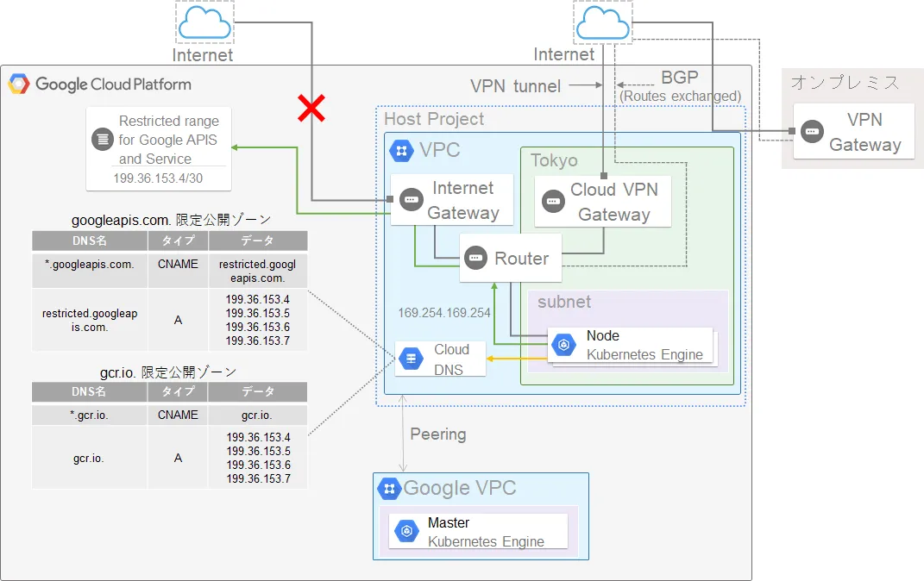This screenshot has width=924, height=581.
Task: Select 'データ' header in the gcr.io table
Action: coord(258,392)
